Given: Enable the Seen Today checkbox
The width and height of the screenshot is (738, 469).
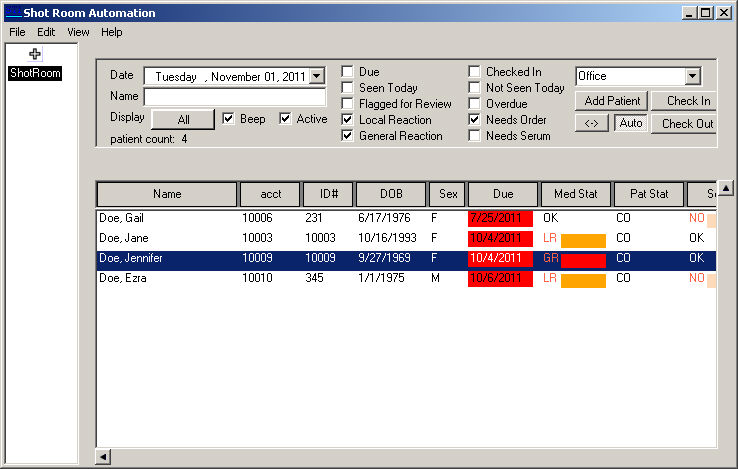Looking at the screenshot, I should pyautogui.click(x=347, y=88).
